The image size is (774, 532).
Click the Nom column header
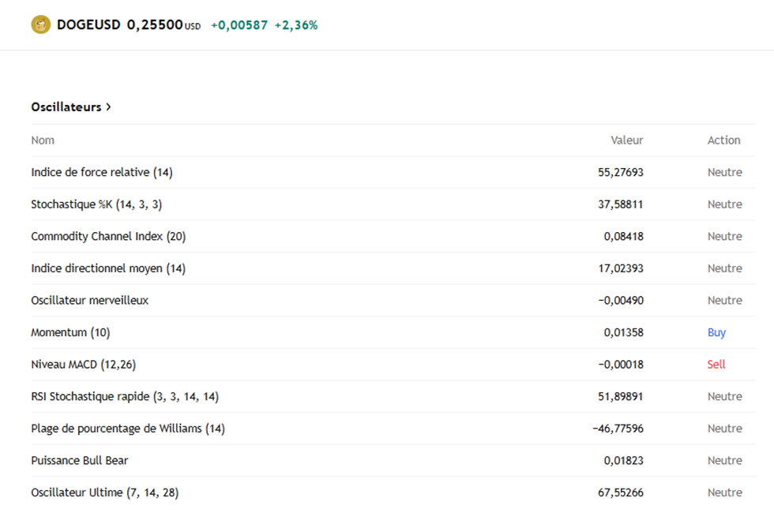click(43, 140)
